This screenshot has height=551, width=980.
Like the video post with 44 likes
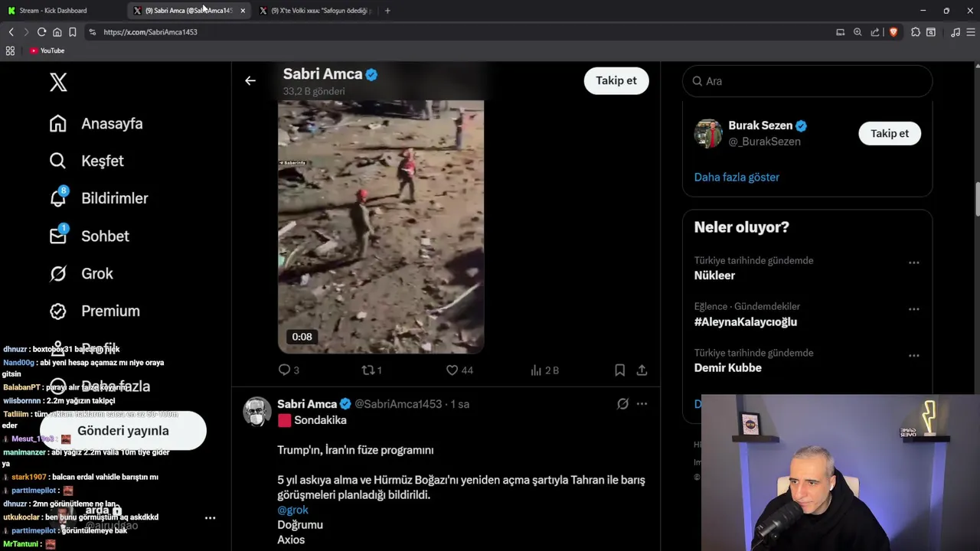point(459,370)
